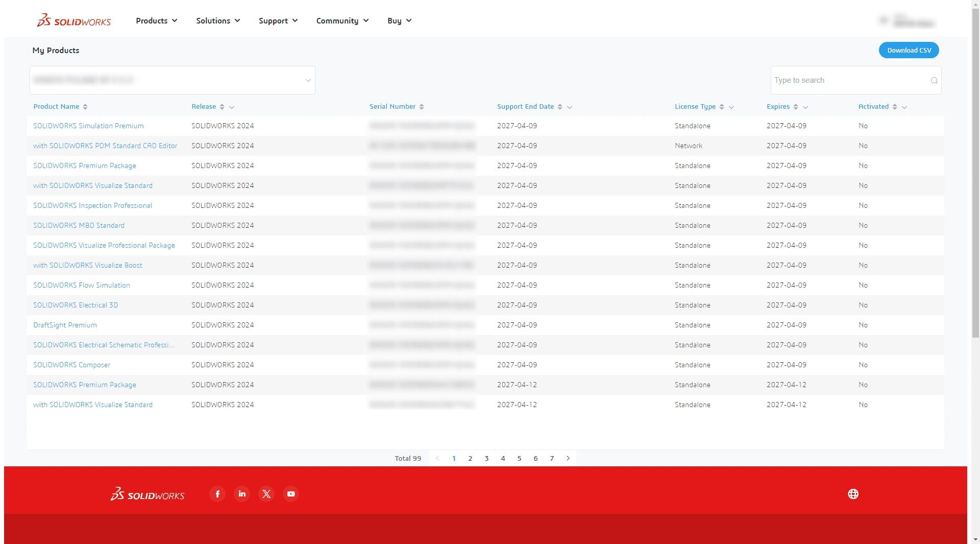Screen dimensions: 980x544
Task: Go to page 4 of results
Action: pos(503,458)
